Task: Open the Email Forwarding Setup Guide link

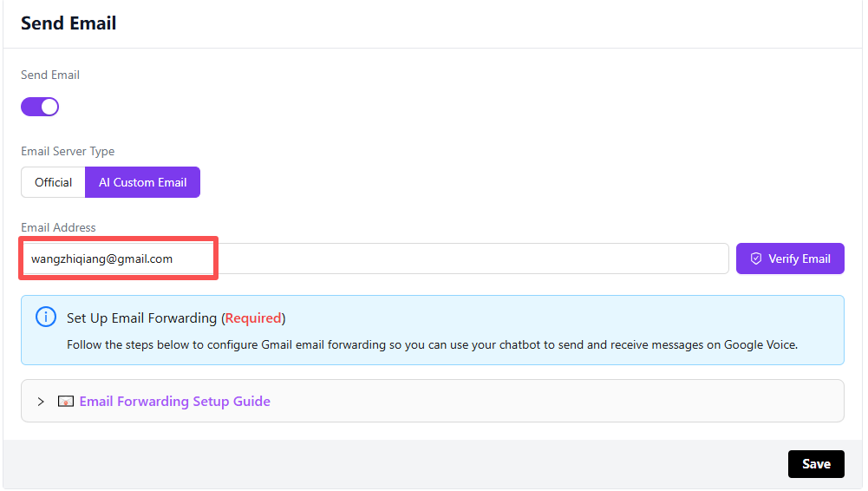Action: pyautogui.click(x=174, y=402)
